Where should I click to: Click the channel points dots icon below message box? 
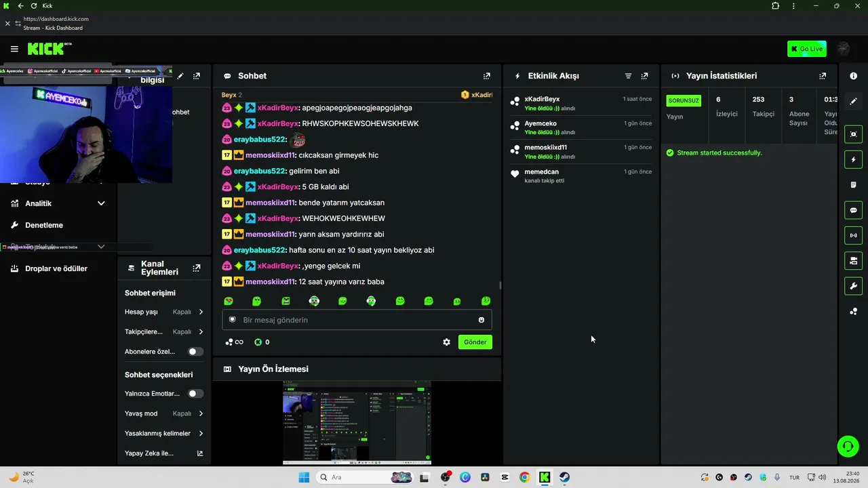coord(229,342)
